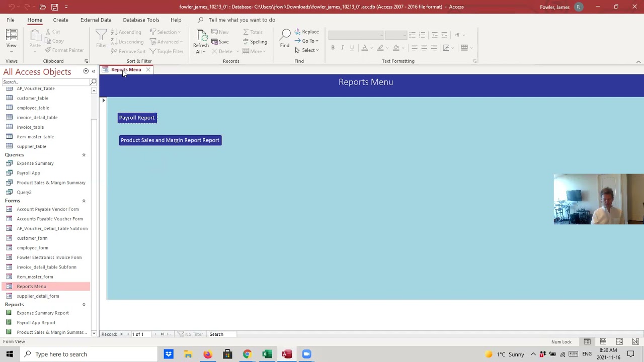Click Toggle Filter
The image size is (644, 362).
tap(167, 51)
